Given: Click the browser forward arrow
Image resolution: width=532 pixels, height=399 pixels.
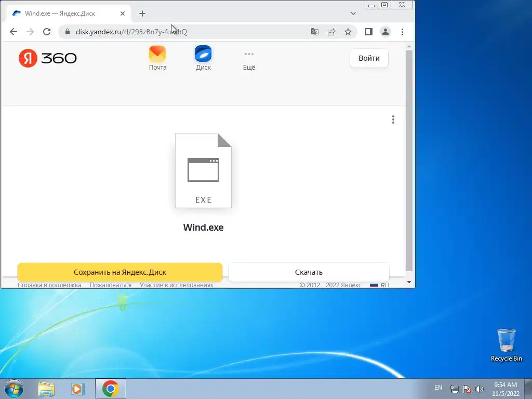Looking at the screenshot, I should pyautogui.click(x=30, y=32).
